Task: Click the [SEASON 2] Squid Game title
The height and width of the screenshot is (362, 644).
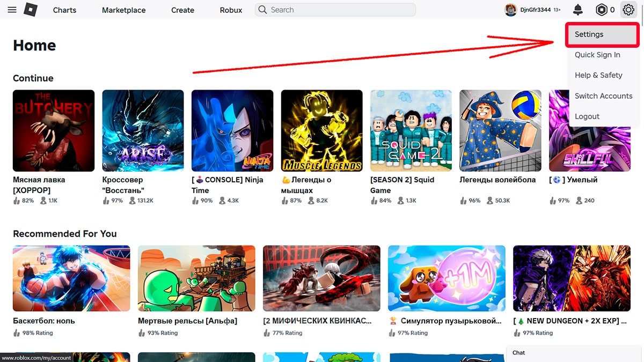Action: [402, 185]
